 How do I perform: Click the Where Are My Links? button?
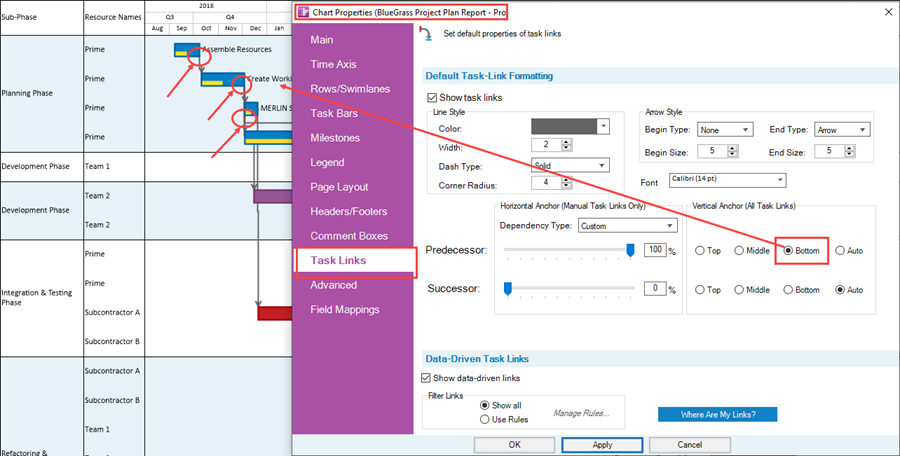[717, 415]
